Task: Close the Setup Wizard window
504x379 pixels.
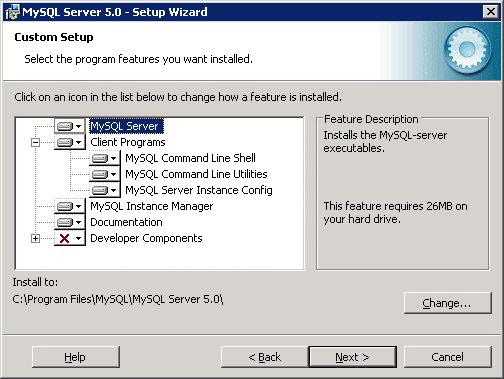Action: pyautogui.click(x=491, y=12)
